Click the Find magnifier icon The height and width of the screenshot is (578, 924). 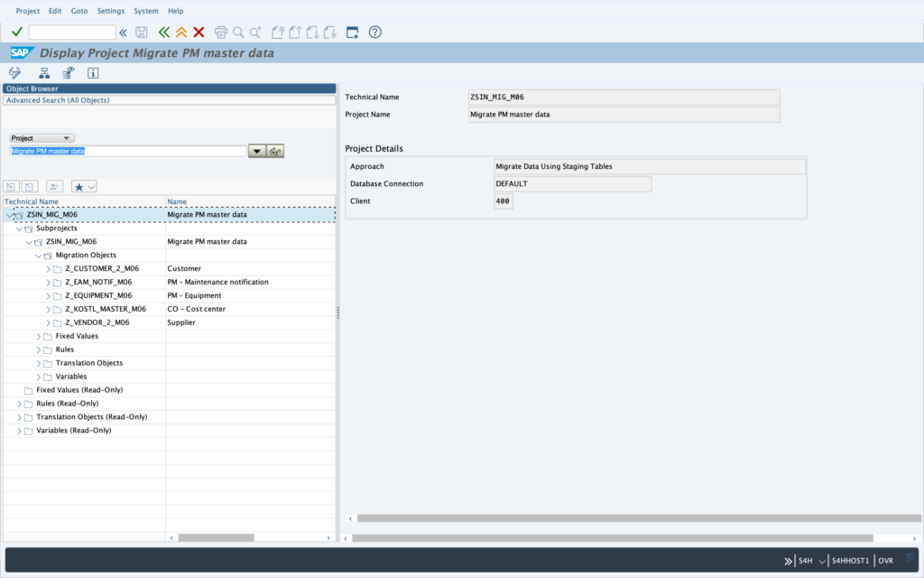(238, 33)
